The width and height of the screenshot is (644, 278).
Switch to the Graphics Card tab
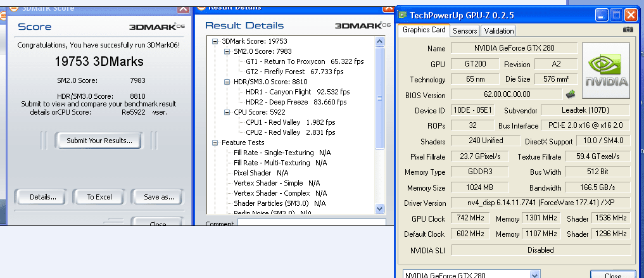[x=424, y=30]
